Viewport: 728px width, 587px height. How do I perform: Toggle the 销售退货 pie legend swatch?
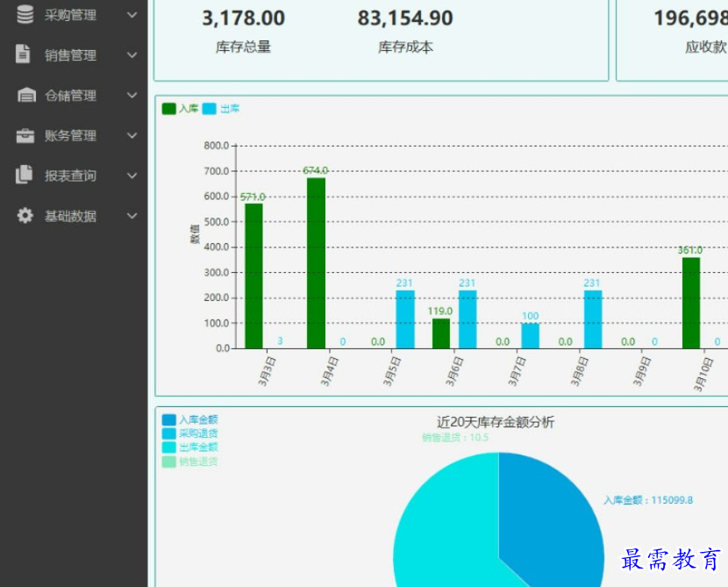(169, 462)
